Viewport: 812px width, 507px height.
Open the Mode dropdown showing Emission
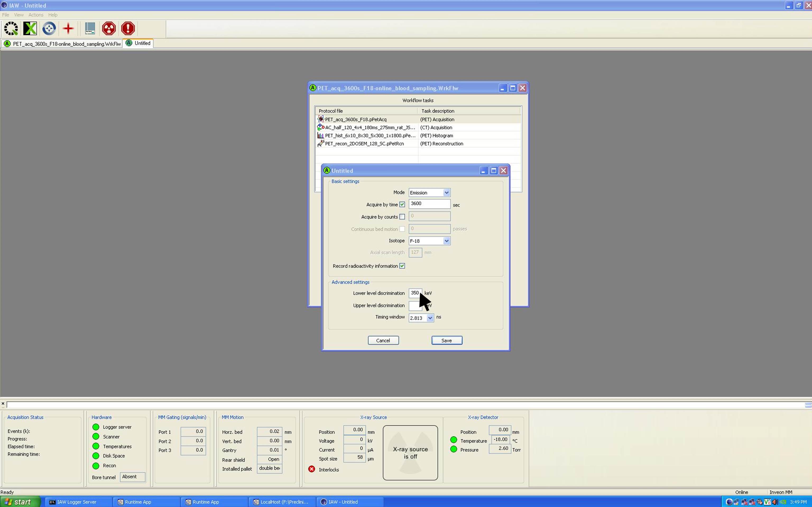click(446, 193)
